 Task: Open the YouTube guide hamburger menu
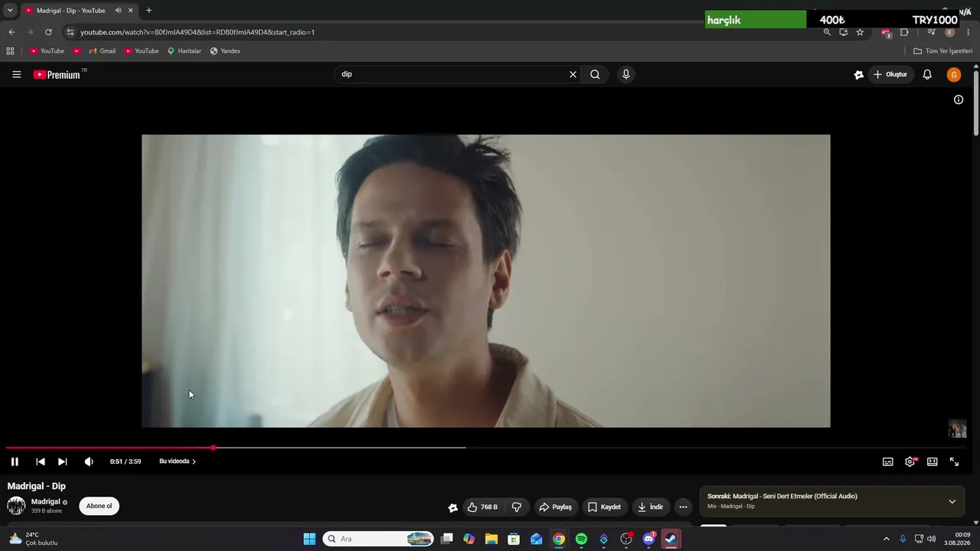point(16,74)
